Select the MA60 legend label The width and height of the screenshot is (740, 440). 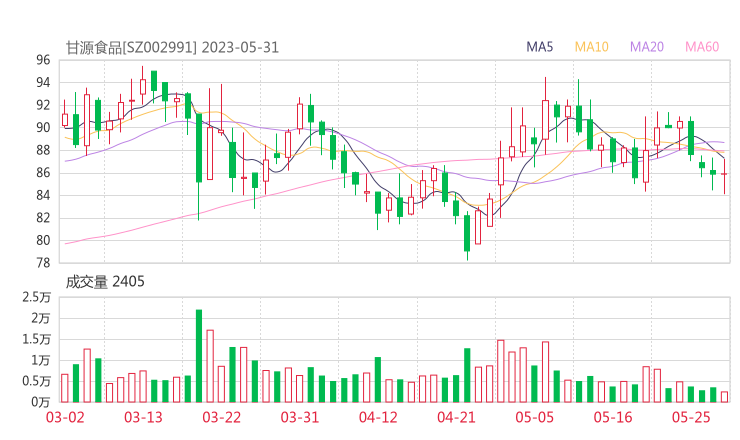[702, 47]
